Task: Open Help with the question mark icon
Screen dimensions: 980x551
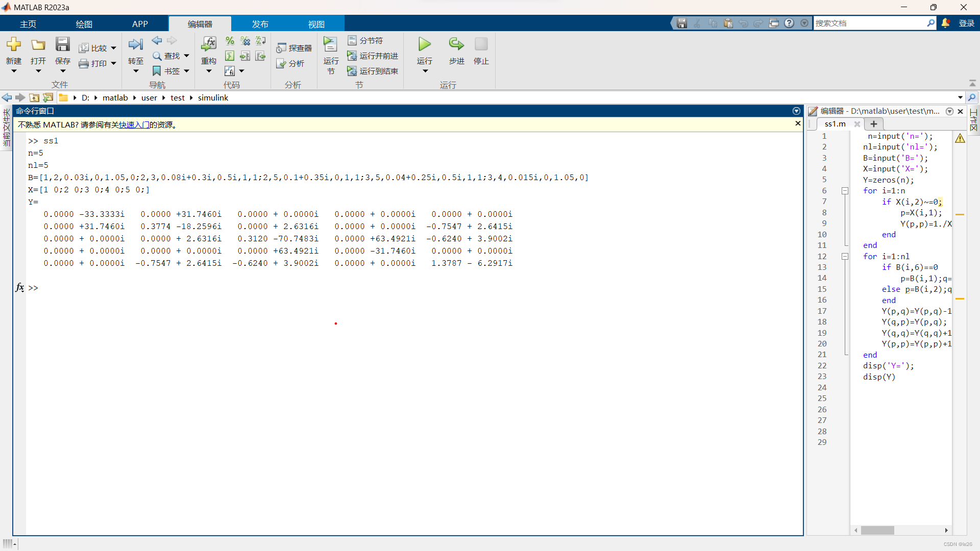Action: tap(789, 23)
